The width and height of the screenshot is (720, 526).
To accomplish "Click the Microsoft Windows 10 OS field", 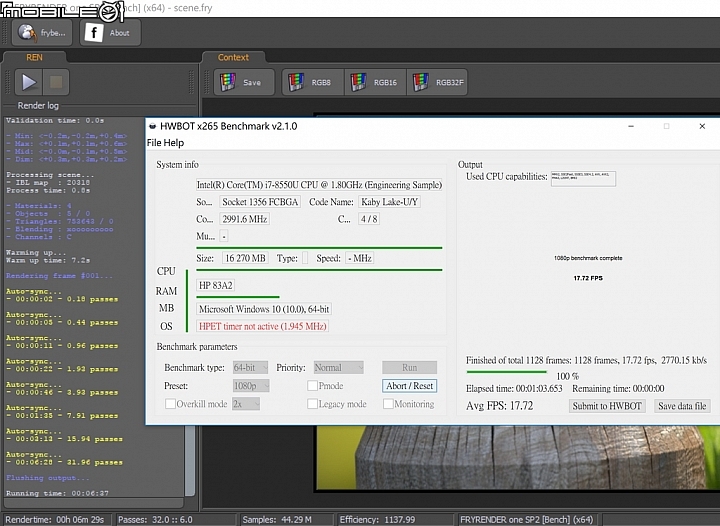I will tap(264, 309).
